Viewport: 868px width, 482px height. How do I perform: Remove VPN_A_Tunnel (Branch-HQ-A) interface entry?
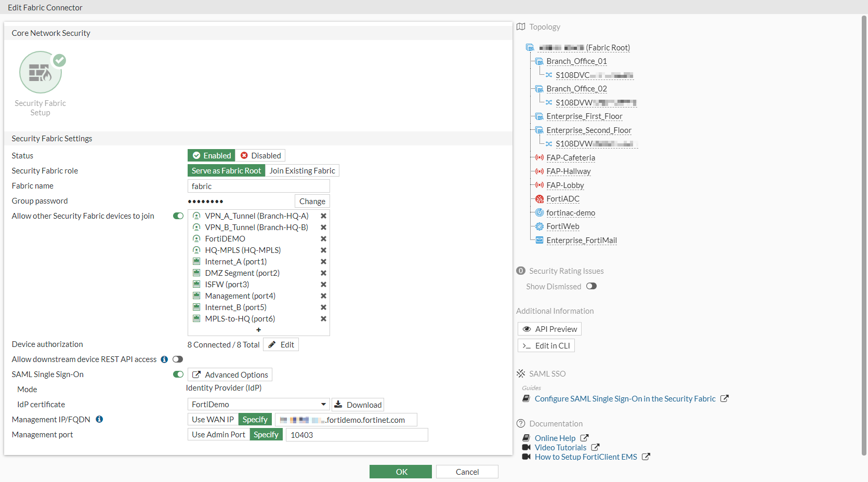pyautogui.click(x=323, y=216)
